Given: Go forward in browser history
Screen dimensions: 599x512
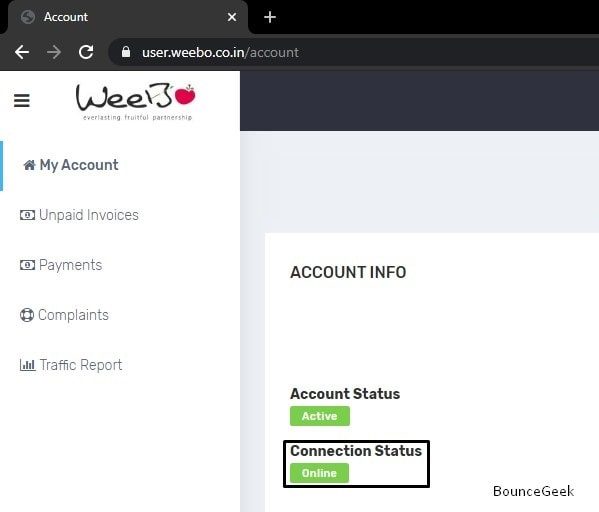Looking at the screenshot, I should [x=54, y=52].
